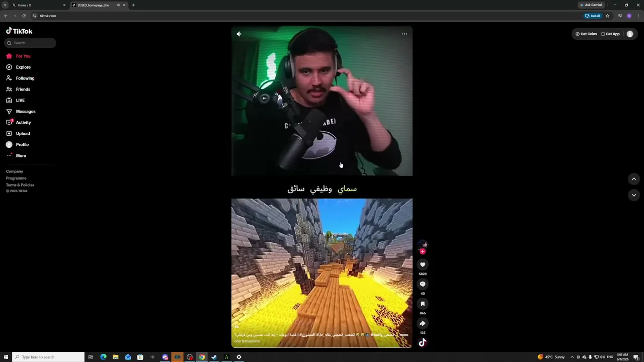
Task: Open Settings gear on the taskbar
Action: coord(239,357)
